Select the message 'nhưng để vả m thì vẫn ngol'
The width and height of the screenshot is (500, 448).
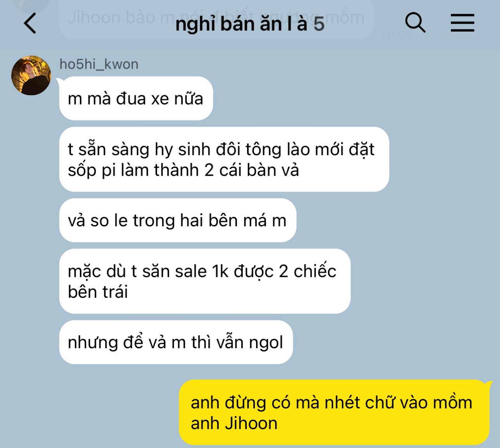click(x=176, y=342)
